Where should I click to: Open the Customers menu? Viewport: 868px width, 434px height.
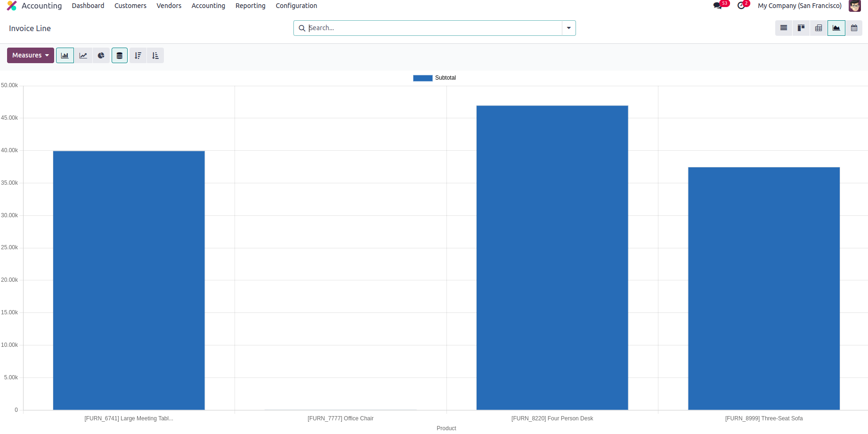click(130, 6)
